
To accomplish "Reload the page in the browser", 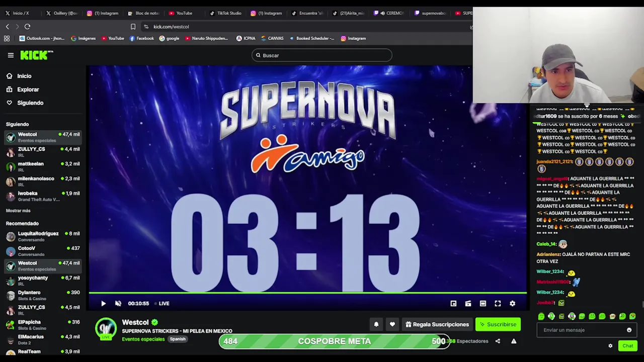I will pyautogui.click(x=27, y=27).
